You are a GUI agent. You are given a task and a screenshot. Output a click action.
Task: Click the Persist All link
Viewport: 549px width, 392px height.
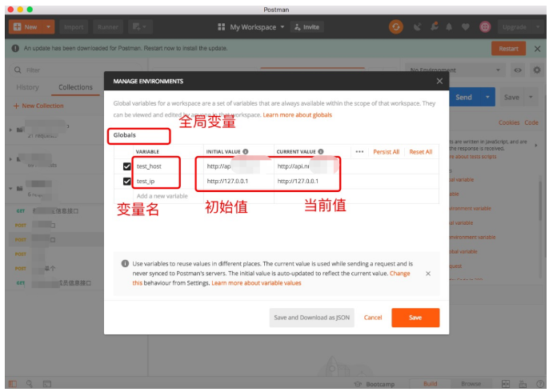(387, 151)
